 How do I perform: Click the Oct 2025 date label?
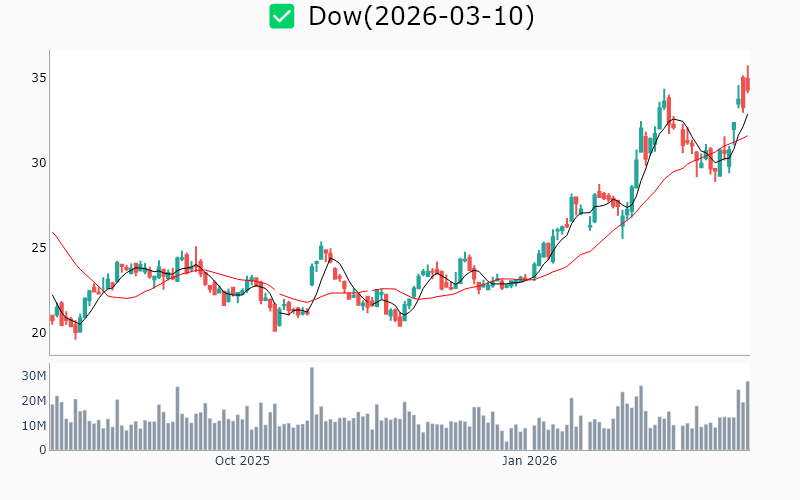tap(242, 461)
